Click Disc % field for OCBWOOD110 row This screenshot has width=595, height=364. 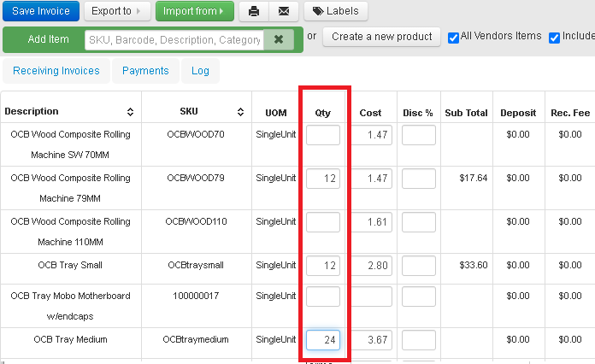419,222
